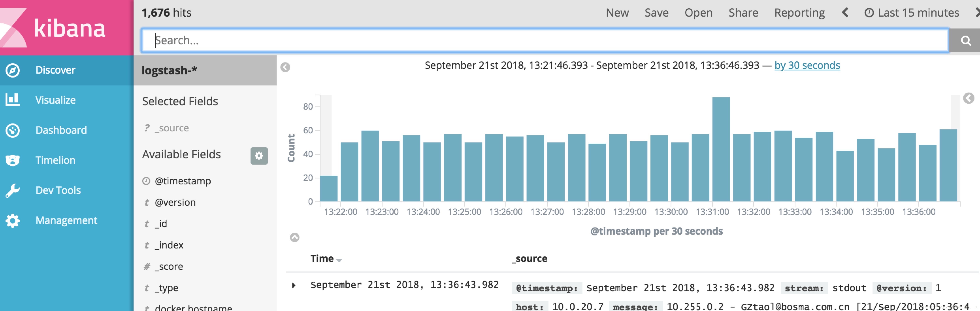Click _type available field
Screen dimensions: 980x311
coord(166,288)
